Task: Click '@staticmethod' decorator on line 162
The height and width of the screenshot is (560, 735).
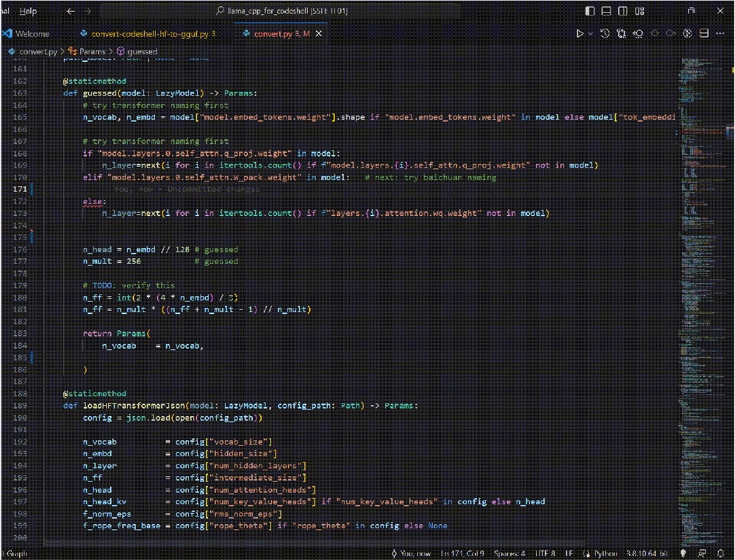Action: point(94,81)
